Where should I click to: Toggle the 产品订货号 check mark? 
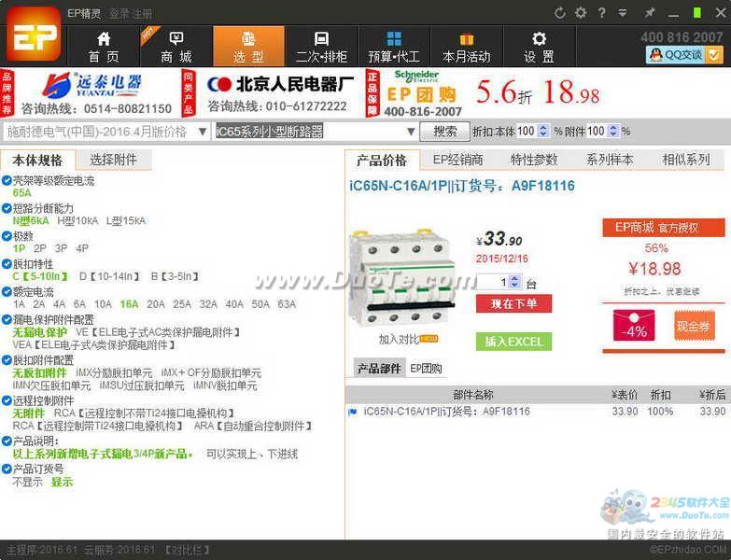7,469
